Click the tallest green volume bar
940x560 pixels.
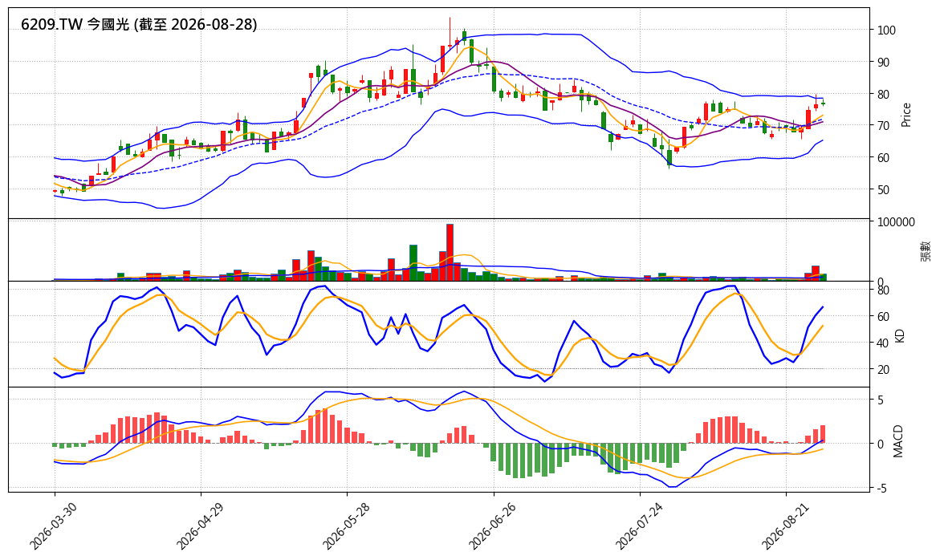pyautogui.click(x=413, y=263)
